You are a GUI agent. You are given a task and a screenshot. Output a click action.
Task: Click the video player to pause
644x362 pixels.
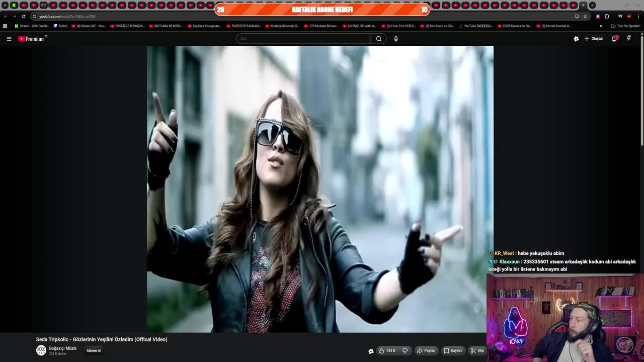320,189
